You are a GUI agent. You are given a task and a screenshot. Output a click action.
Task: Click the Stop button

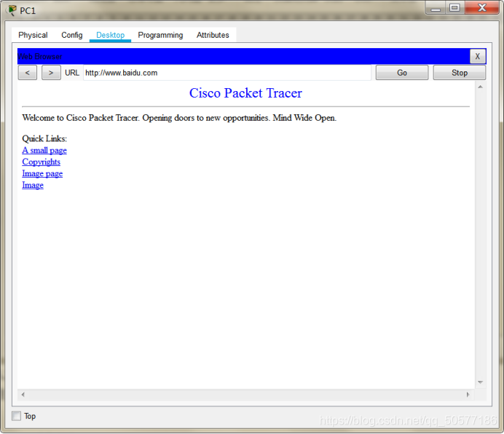coord(460,73)
